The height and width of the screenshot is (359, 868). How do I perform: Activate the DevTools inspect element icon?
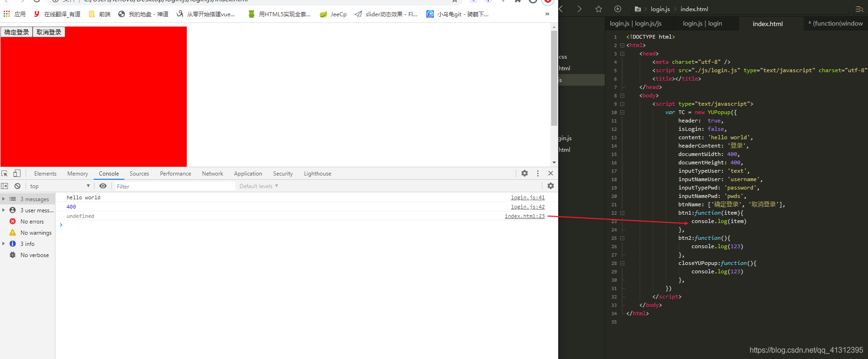point(5,173)
